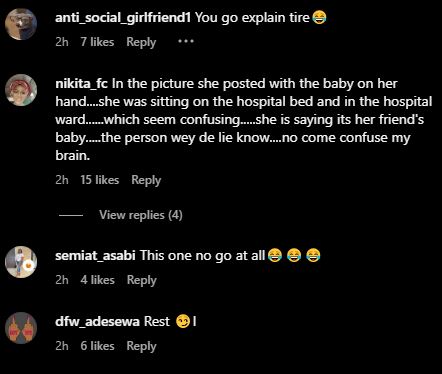This screenshot has width=442, height=374.
Task: Open the three-dot comment options menu
Action: (186, 42)
